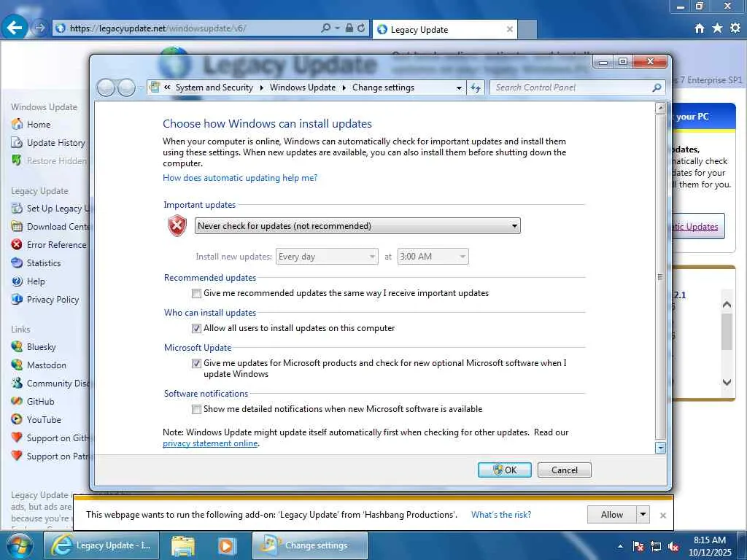
Task: Expand the Allow button dropdown arrow
Action: 643,515
